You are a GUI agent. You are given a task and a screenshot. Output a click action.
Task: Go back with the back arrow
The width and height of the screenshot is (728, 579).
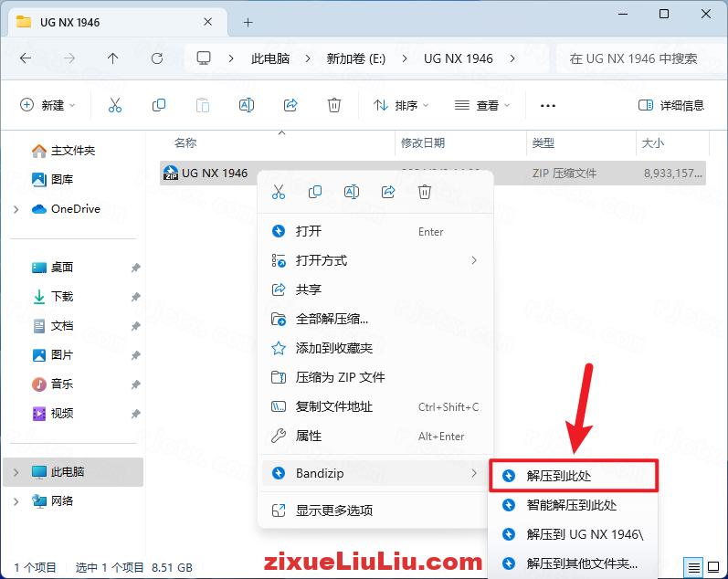click(26, 58)
